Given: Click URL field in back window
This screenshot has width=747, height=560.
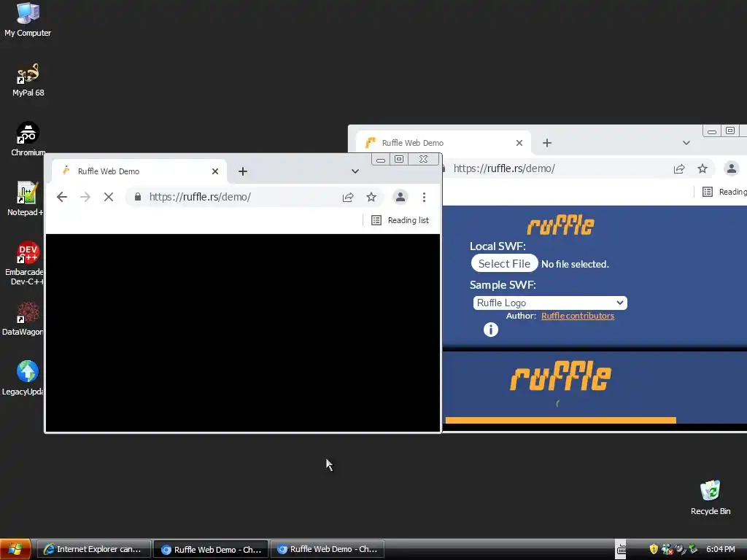Looking at the screenshot, I should tap(504, 168).
